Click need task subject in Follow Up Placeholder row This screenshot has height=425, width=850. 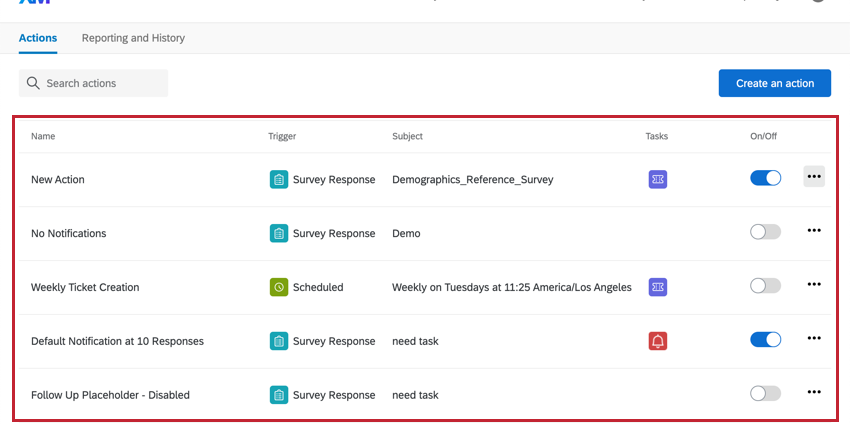pos(415,395)
